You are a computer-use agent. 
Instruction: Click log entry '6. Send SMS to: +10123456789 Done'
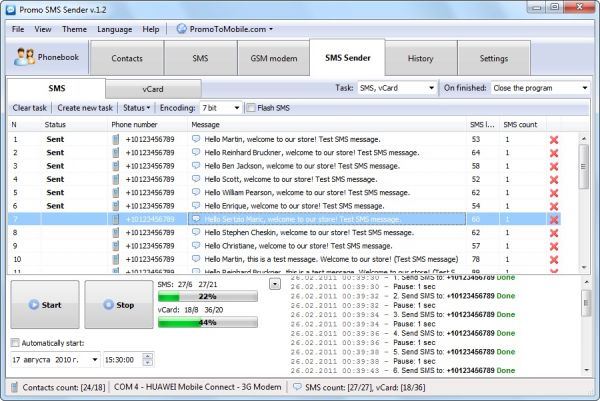coord(454,370)
